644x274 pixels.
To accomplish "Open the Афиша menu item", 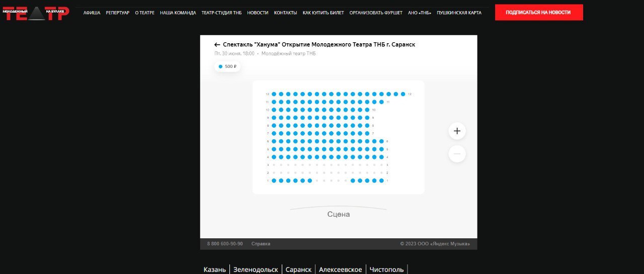I will tap(92, 13).
